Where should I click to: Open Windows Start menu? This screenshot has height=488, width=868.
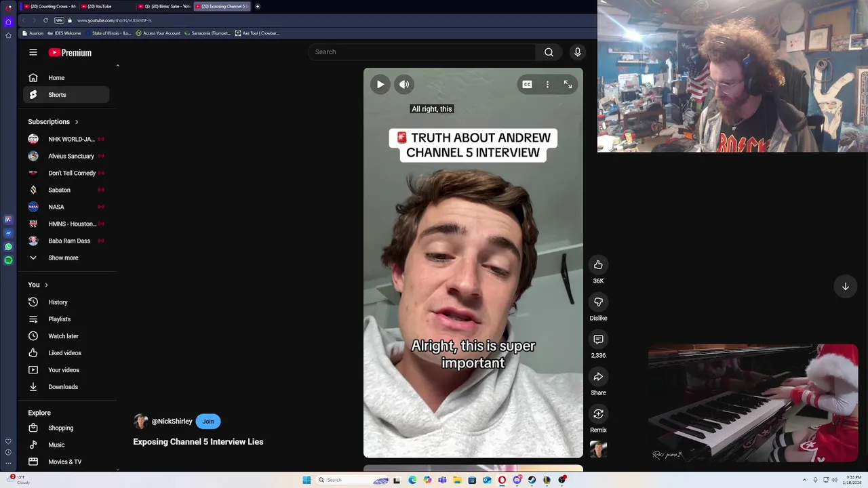[307, 480]
